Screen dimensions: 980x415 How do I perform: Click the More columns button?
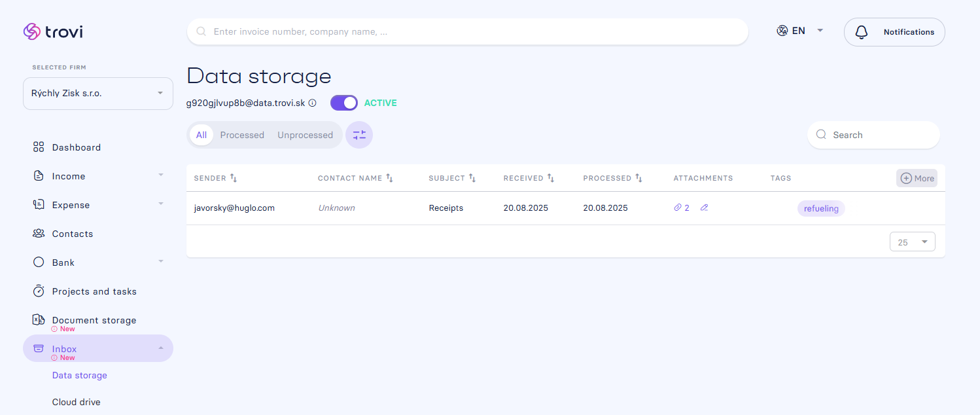click(x=917, y=178)
